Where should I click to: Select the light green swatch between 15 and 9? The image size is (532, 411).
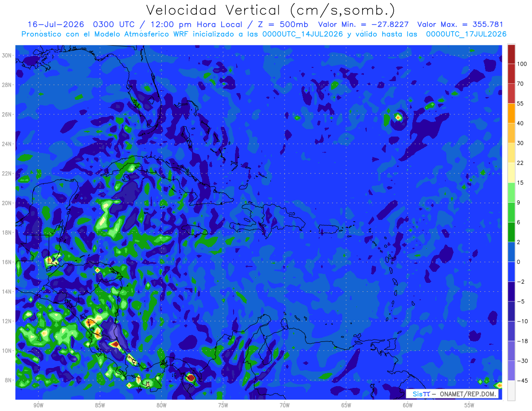click(511, 192)
